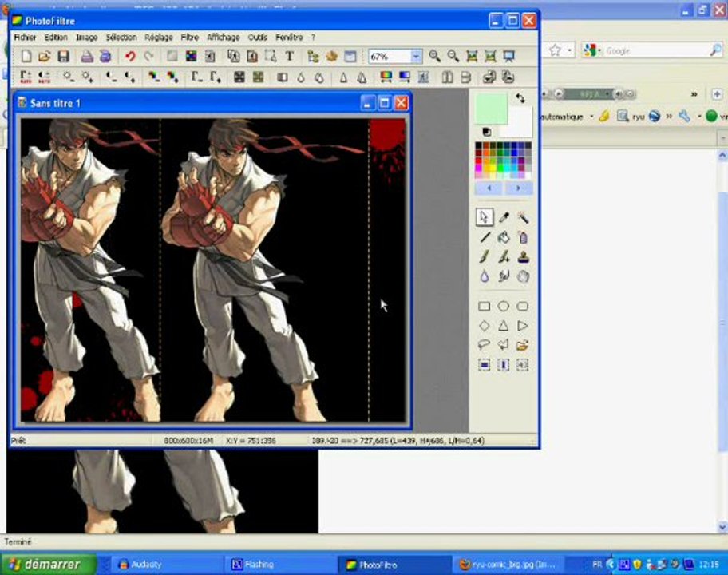Pick the Blur water drop tool
This screenshot has height=575, width=728.
point(485,276)
